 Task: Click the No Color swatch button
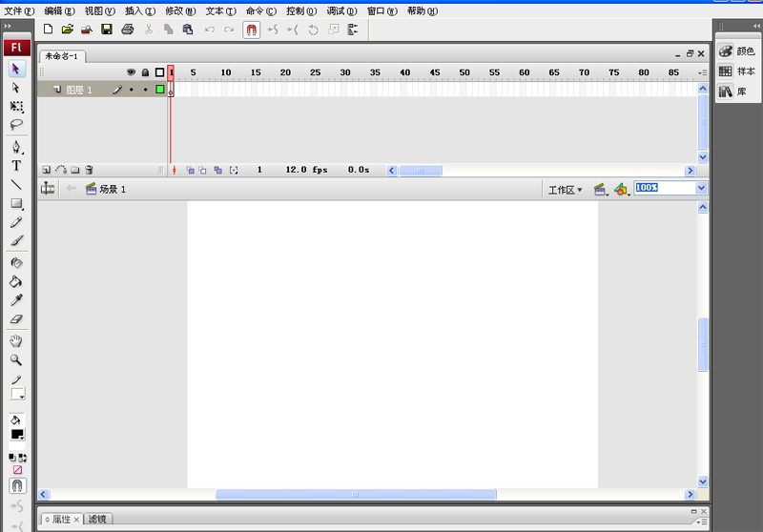[x=17, y=470]
